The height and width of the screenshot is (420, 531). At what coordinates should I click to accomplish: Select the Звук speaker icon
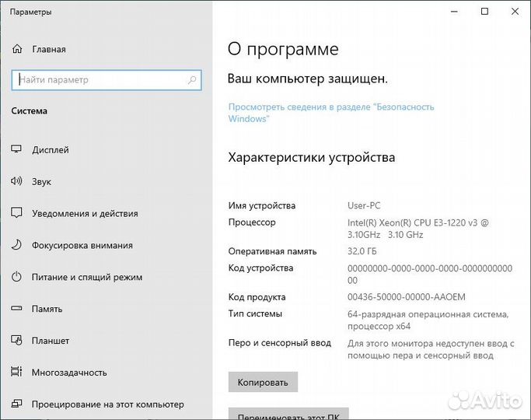17,181
